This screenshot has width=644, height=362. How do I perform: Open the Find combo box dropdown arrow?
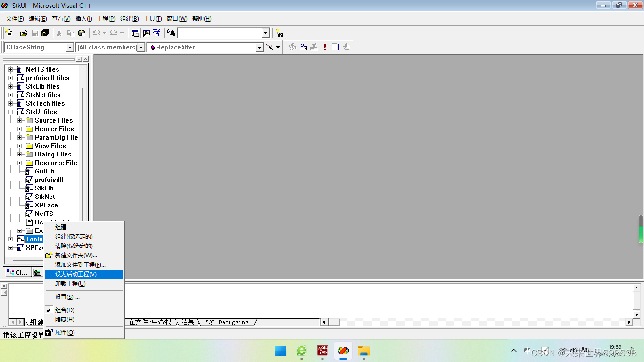click(265, 33)
